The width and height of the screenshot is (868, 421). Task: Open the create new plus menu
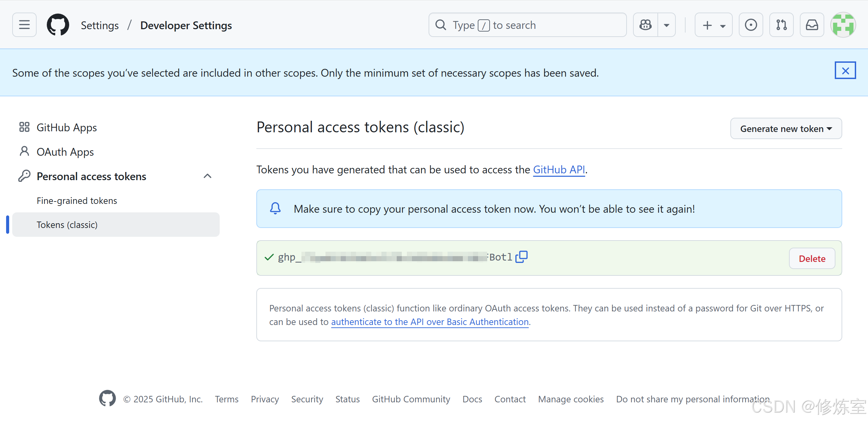click(x=713, y=25)
